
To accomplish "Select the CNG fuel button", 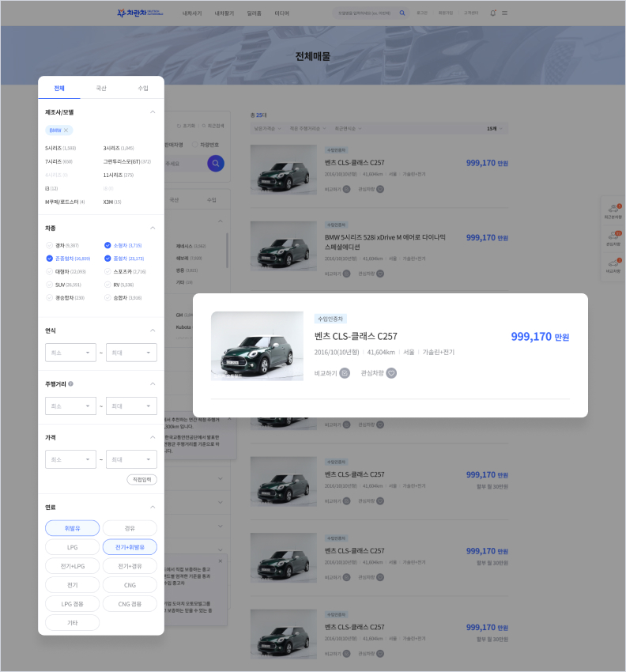I will [x=130, y=585].
